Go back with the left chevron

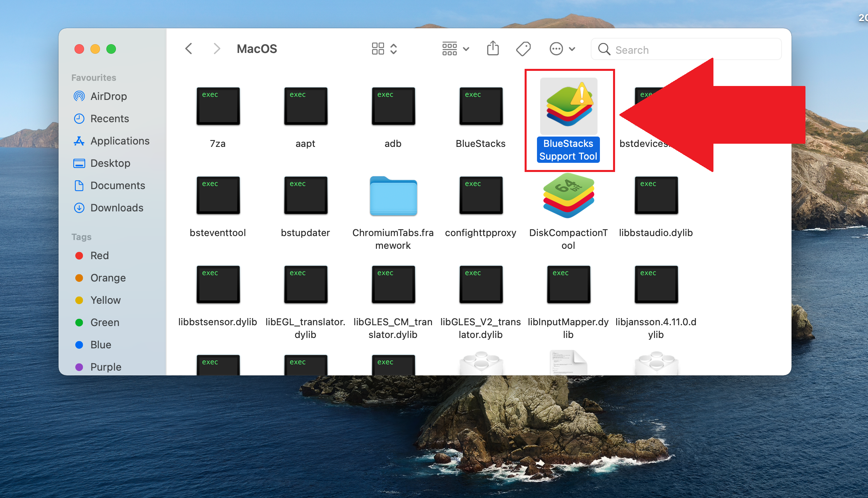pyautogui.click(x=189, y=49)
